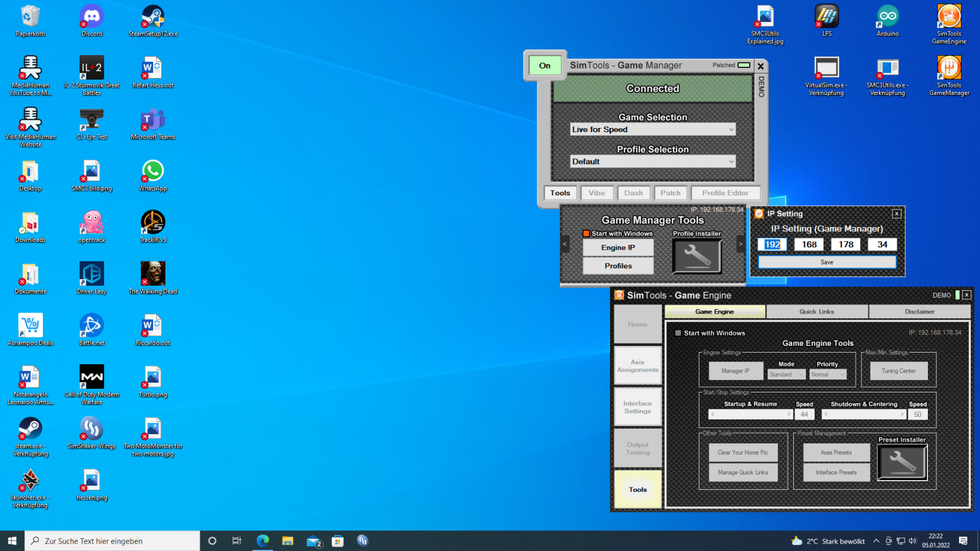Click Microsoft Edge in the taskbar
The image size is (980, 551).
263,541
